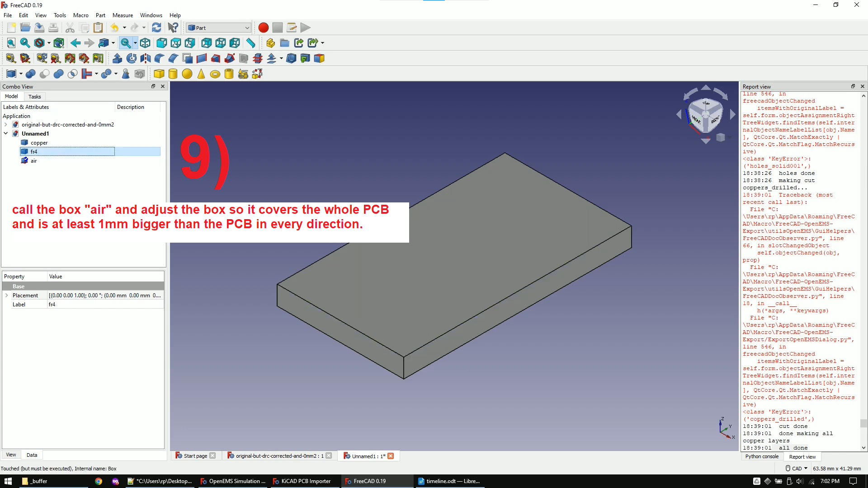Viewport: 868px width, 488px height.
Task: Fit all content in view
Action: point(11,43)
